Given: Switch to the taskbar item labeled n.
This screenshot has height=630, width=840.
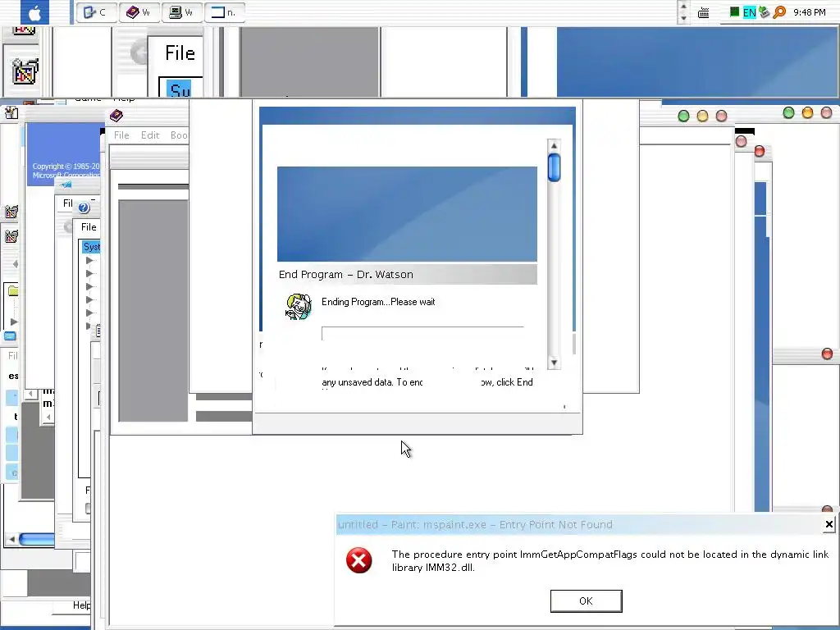Looking at the screenshot, I should pos(225,12).
